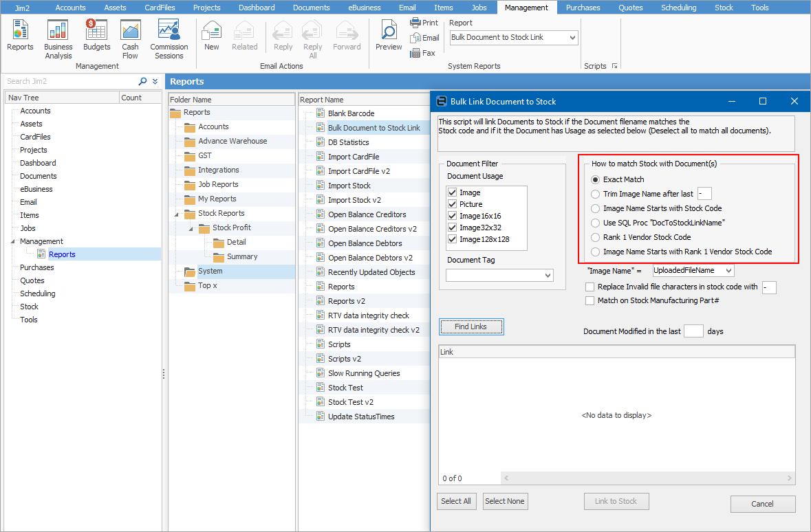Click the horizontal scrollbar under Link list
Image resolution: width=811 pixels, height=532 pixels.
coord(647,478)
